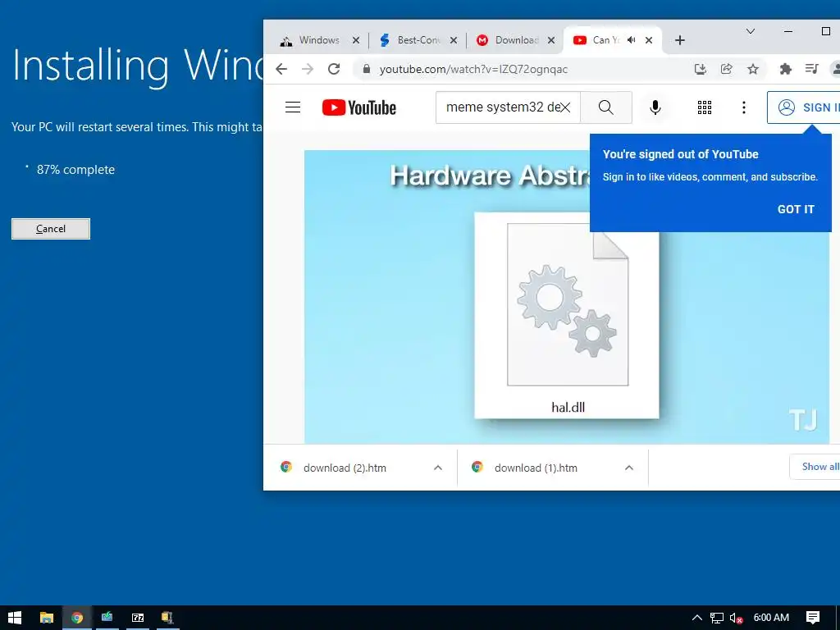Go forward in browser history

point(308,69)
